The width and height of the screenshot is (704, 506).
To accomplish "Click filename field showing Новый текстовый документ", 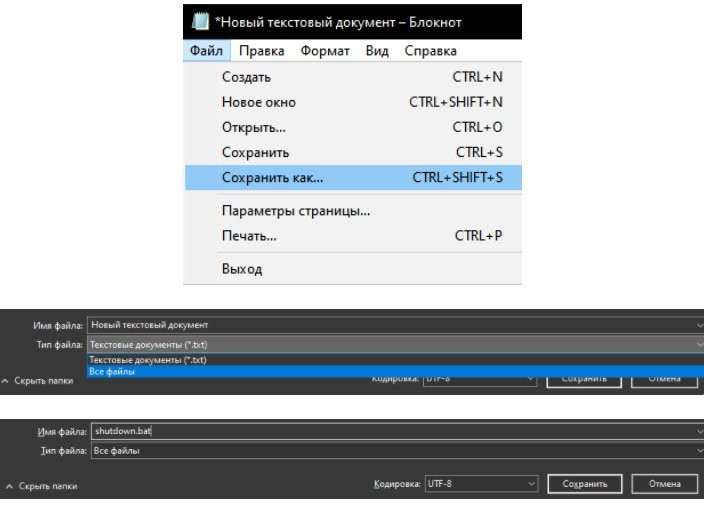I will click(x=395, y=324).
